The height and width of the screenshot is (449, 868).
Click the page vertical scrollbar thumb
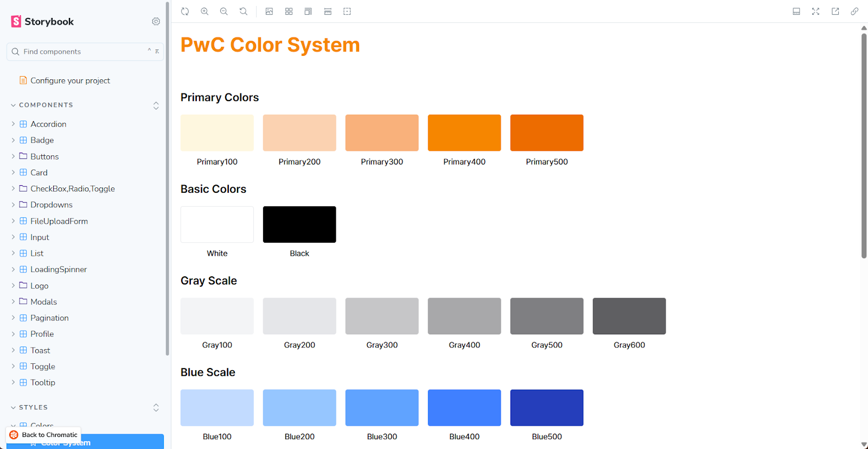point(864,146)
